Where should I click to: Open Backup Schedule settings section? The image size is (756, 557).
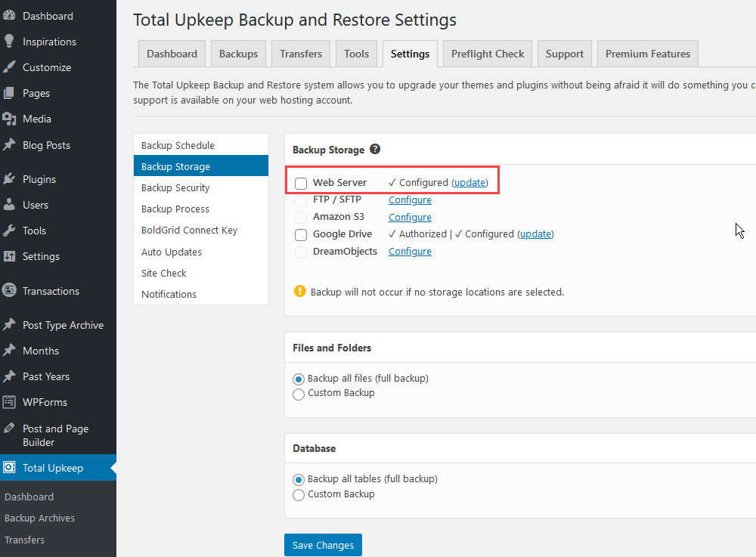[178, 145]
